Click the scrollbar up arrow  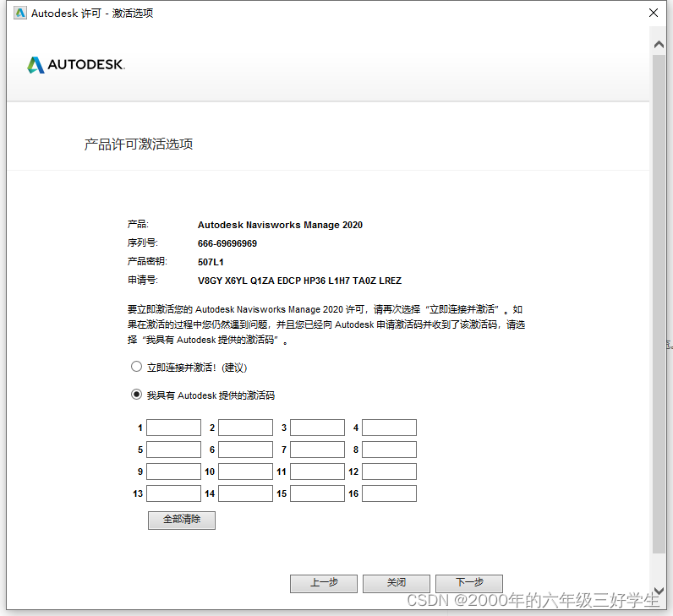pyautogui.click(x=659, y=44)
